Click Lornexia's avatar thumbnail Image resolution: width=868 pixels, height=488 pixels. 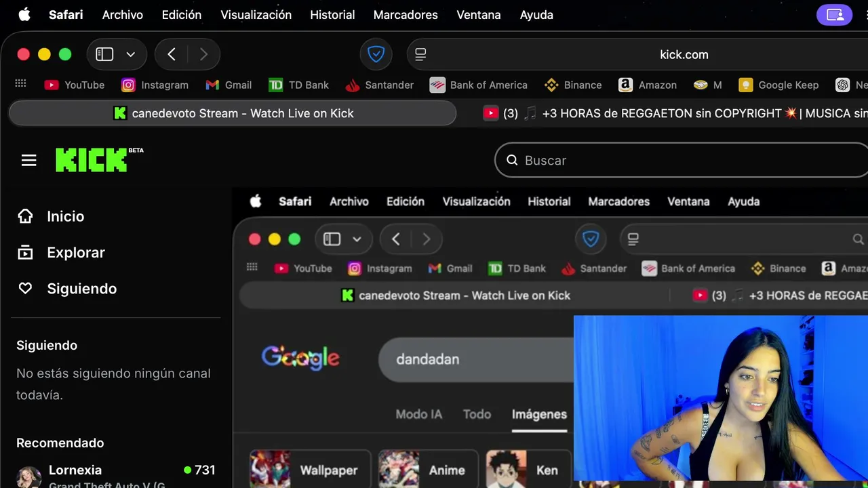tap(28, 477)
